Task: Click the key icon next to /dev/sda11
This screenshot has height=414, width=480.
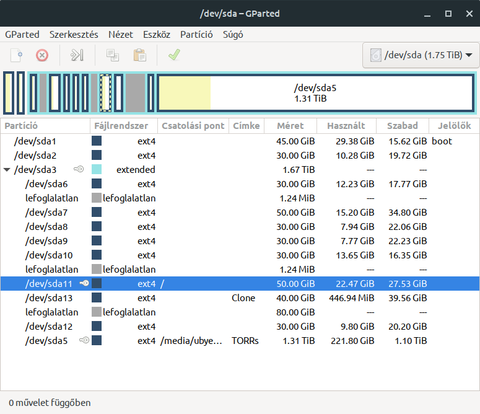Action: (84, 283)
